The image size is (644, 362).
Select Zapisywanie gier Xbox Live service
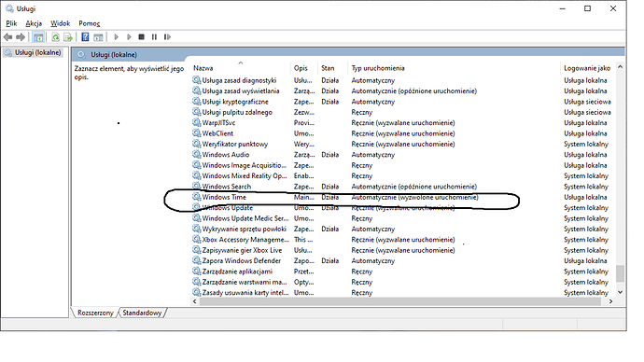pyautogui.click(x=242, y=250)
